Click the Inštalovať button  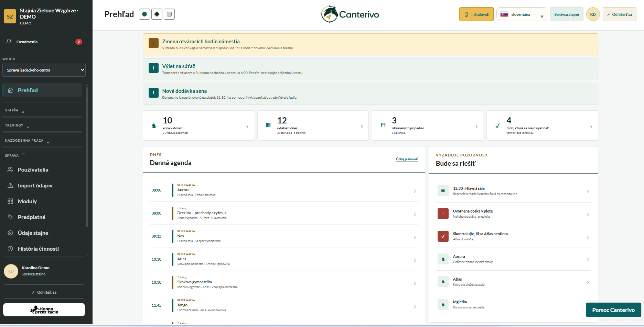pyautogui.click(x=476, y=14)
